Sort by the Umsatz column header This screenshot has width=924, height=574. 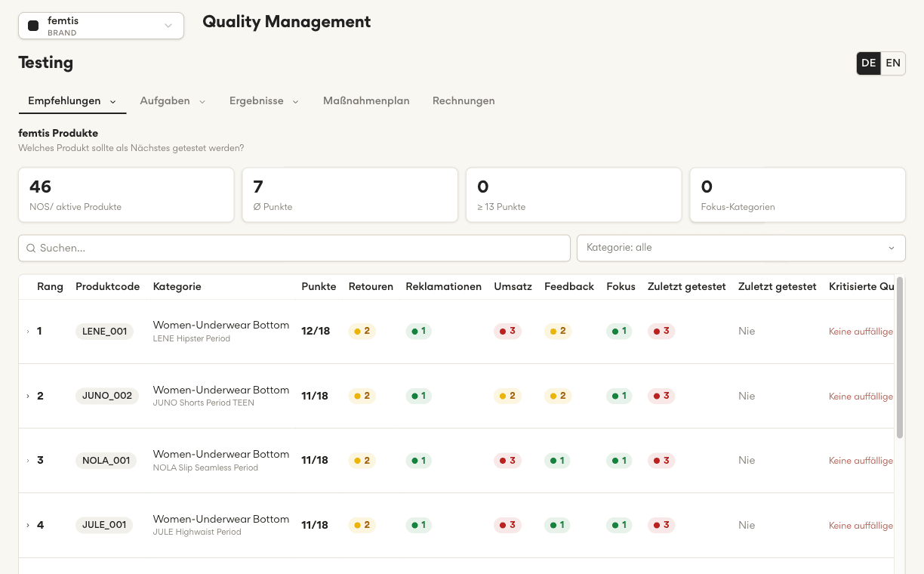pyautogui.click(x=513, y=286)
